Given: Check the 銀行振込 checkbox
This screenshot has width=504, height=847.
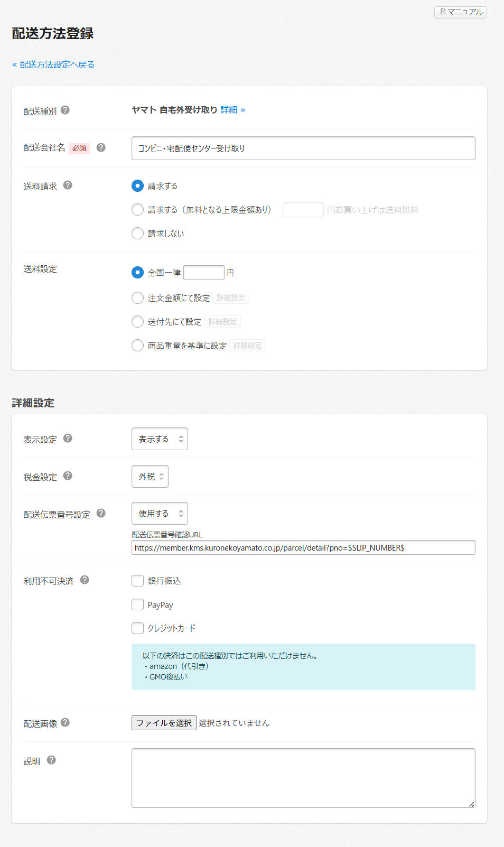Looking at the screenshot, I should [137, 581].
